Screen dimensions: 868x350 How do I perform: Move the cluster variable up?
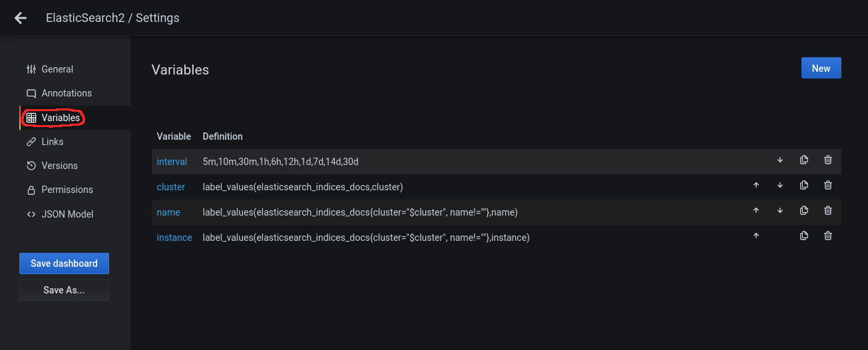[x=756, y=186]
